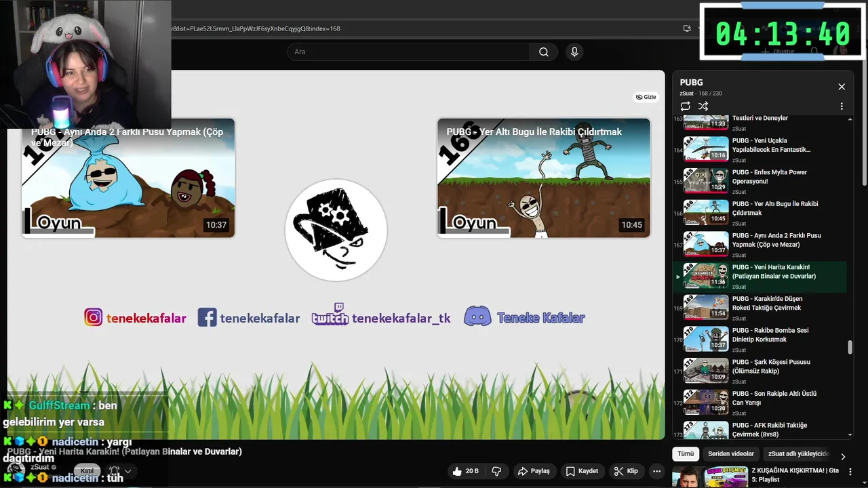The height and width of the screenshot is (488, 868).
Task: Play playlist item 166 'Yer Altı Bugu' thumbnail
Action: pyautogui.click(x=706, y=213)
